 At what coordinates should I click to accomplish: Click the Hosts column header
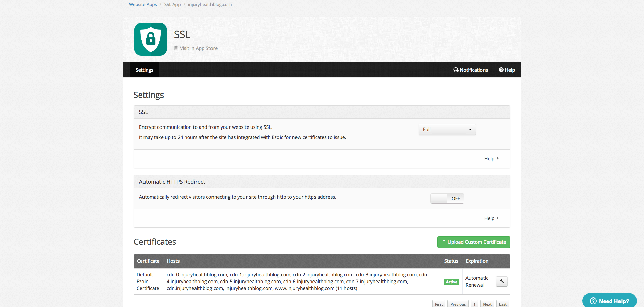coord(173,261)
